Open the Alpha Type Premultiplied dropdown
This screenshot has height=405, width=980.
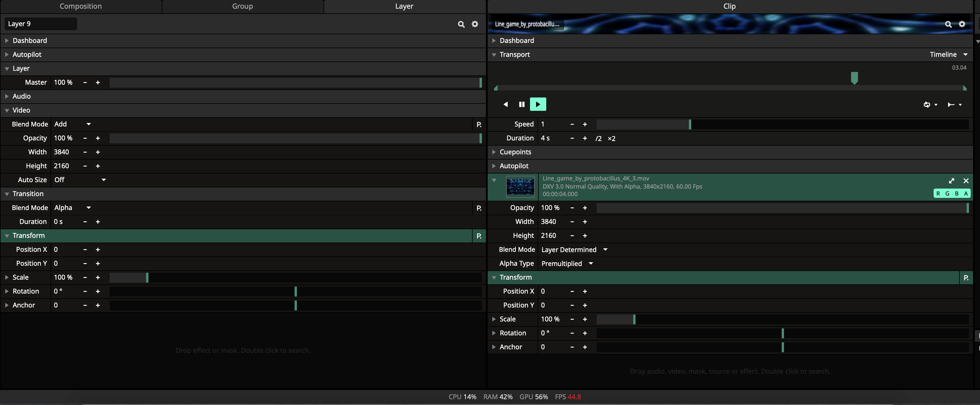tap(567, 263)
